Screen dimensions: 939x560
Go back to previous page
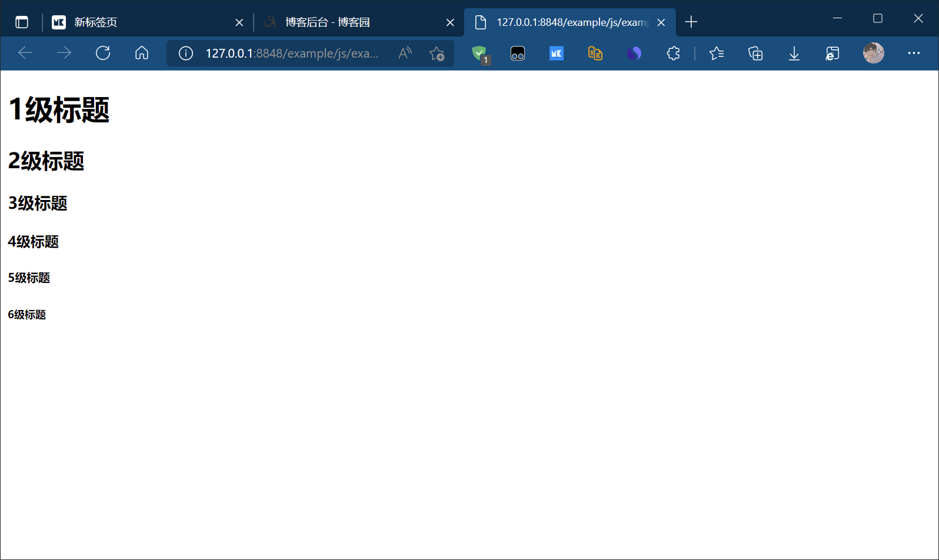(x=25, y=54)
